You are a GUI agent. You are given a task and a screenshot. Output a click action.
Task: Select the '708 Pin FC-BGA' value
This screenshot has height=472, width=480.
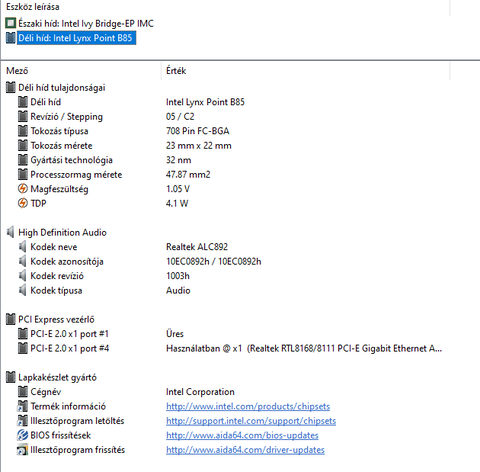198,131
